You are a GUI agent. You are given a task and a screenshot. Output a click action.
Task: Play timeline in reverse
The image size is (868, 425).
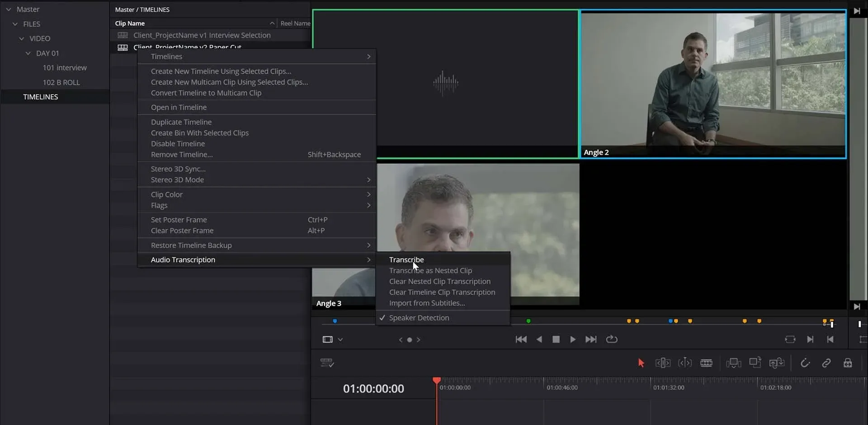coord(539,340)
